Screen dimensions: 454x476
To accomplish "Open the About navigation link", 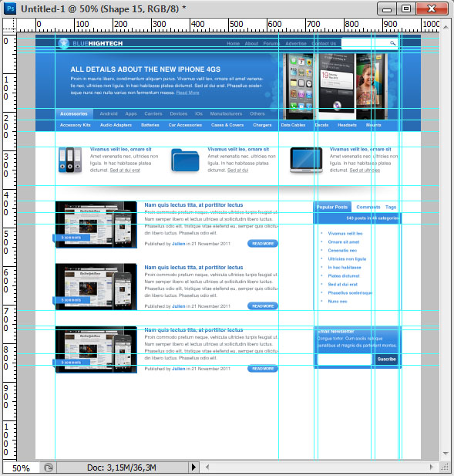I will (x=251, y=43).
